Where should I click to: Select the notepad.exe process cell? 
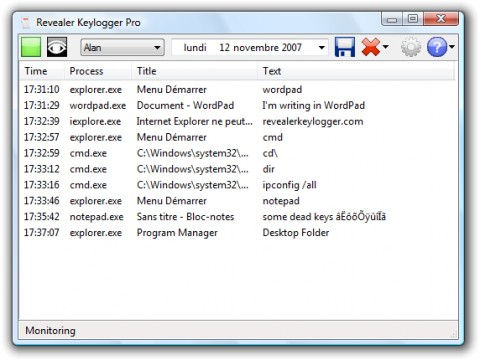coord(96,217)
